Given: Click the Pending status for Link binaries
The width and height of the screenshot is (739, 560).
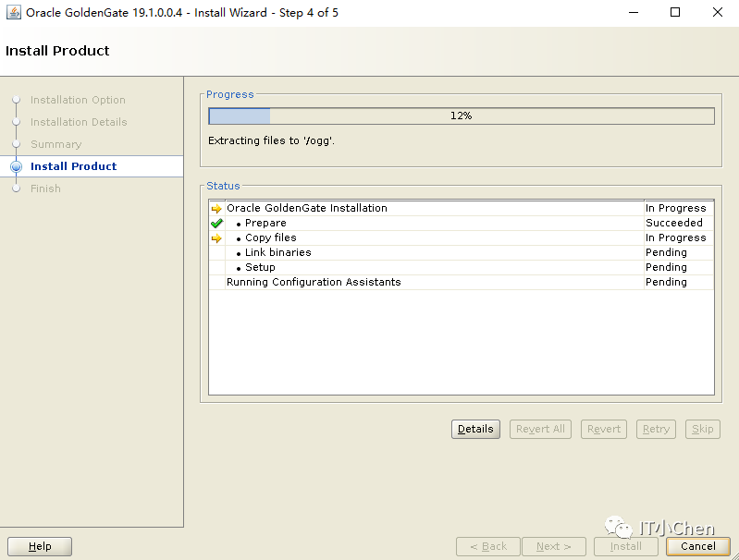Looking at the screenshot, I should [x=666, y=252].
